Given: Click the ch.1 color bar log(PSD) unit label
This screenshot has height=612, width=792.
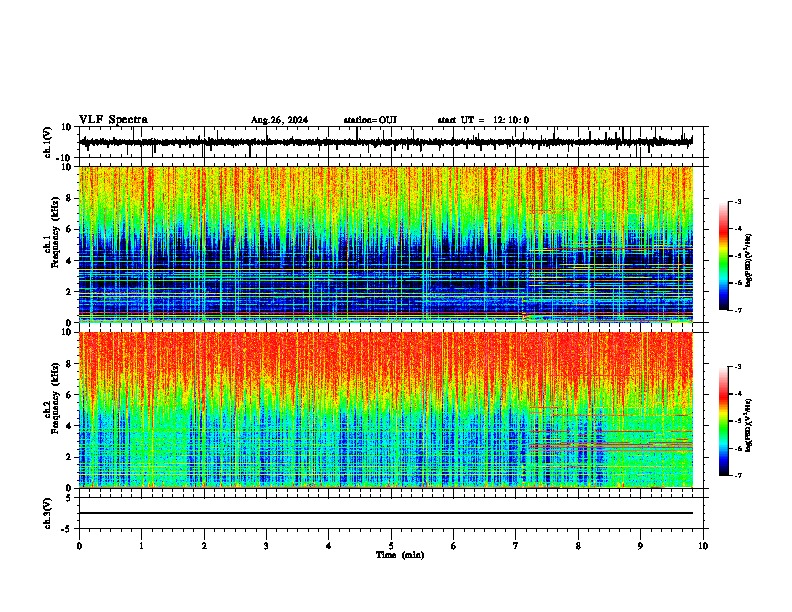Looking at the screenshot, I should point(749,260).
